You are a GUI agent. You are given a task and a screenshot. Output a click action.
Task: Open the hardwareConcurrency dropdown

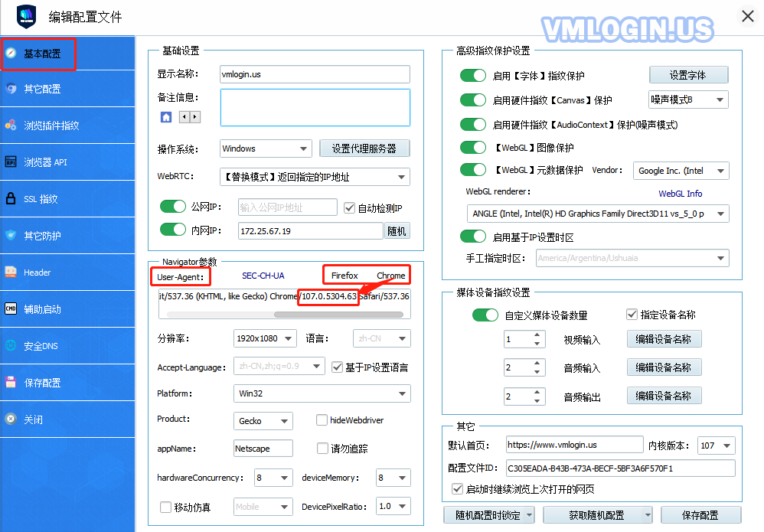coord(273,478)
